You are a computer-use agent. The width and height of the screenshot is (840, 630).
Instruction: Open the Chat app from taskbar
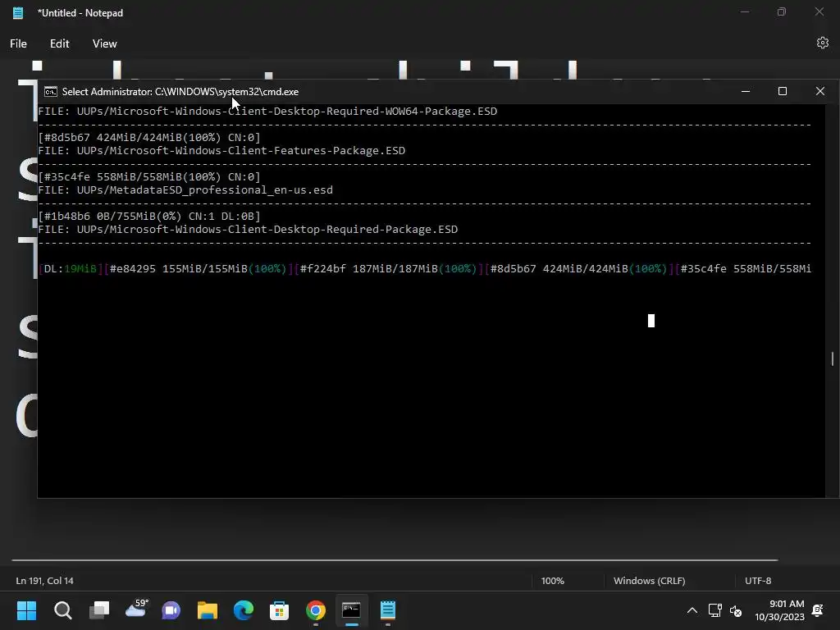click(171, 610)
